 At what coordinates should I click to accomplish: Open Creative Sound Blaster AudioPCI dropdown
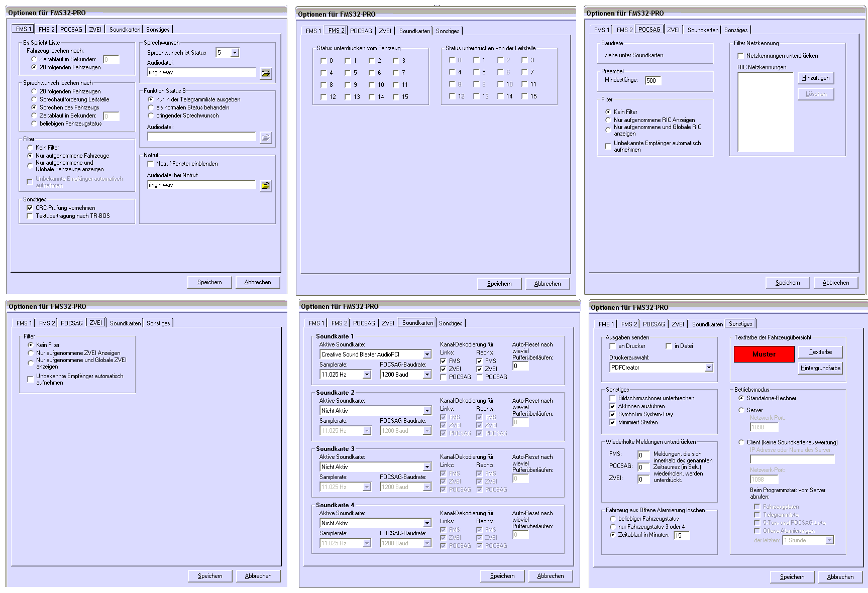coord(427,354)
